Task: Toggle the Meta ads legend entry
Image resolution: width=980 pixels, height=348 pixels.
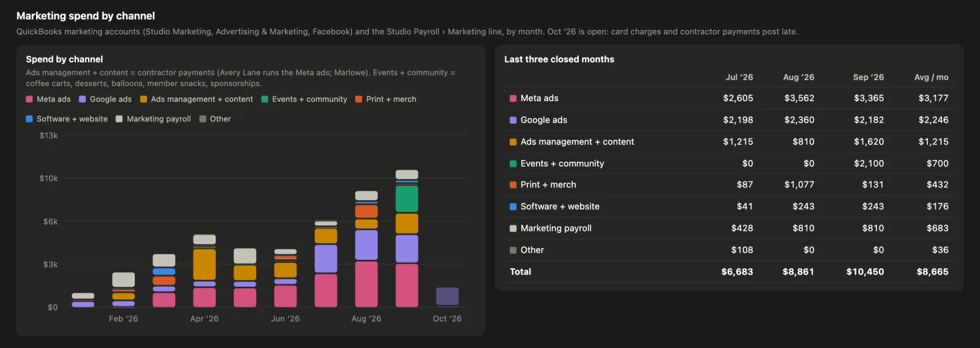Action: click(48, 99)
